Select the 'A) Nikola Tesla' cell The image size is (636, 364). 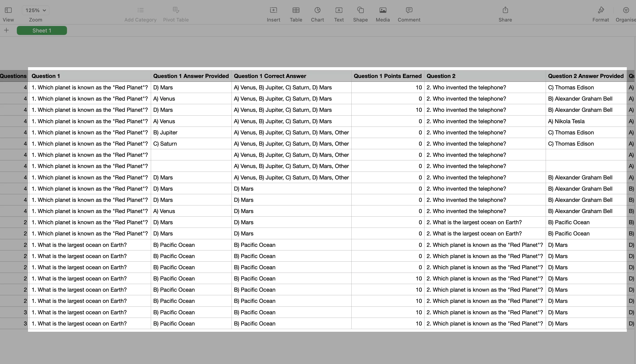pos(586,121)
